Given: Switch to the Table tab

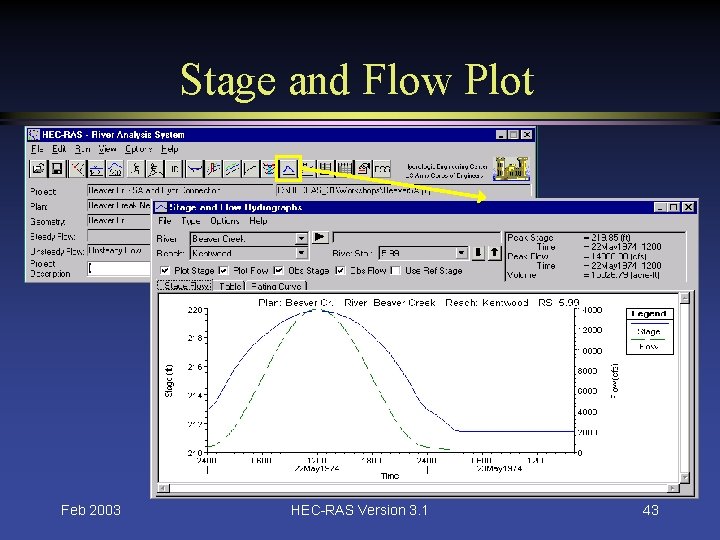Looking at the screenshot, I should (230, 286).
